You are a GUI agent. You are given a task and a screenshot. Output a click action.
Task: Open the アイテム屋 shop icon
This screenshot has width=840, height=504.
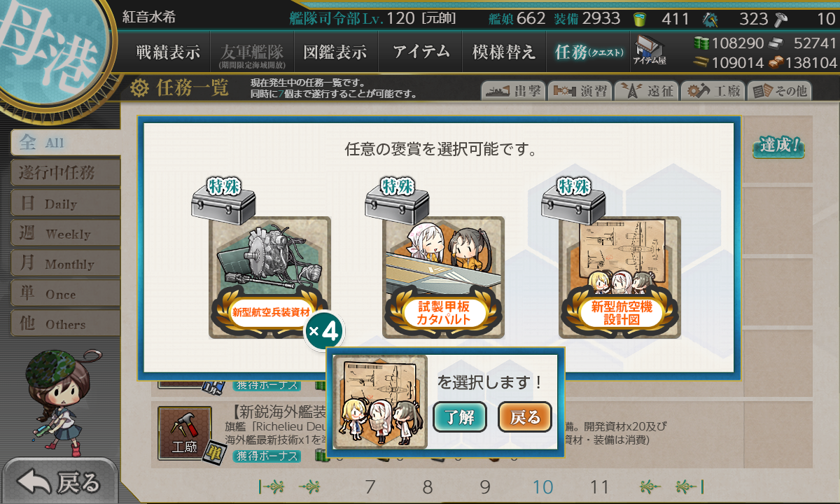[x=650, y=50]
